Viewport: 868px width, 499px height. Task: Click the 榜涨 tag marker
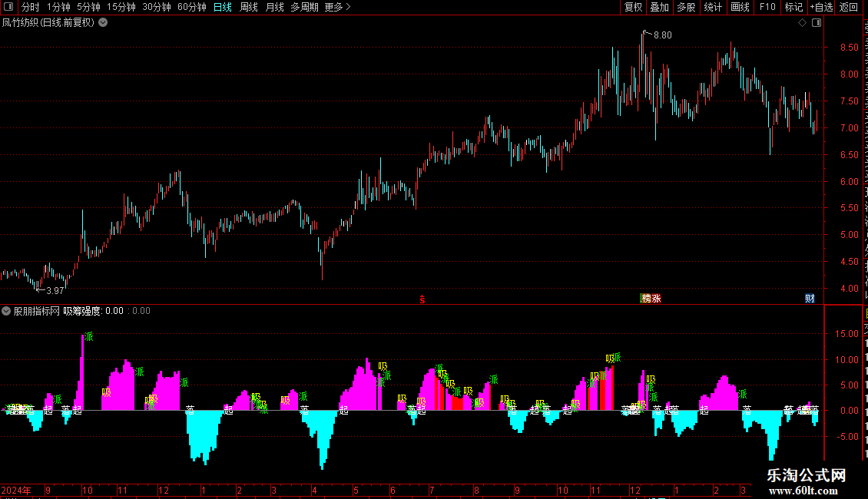click(651, 298)
